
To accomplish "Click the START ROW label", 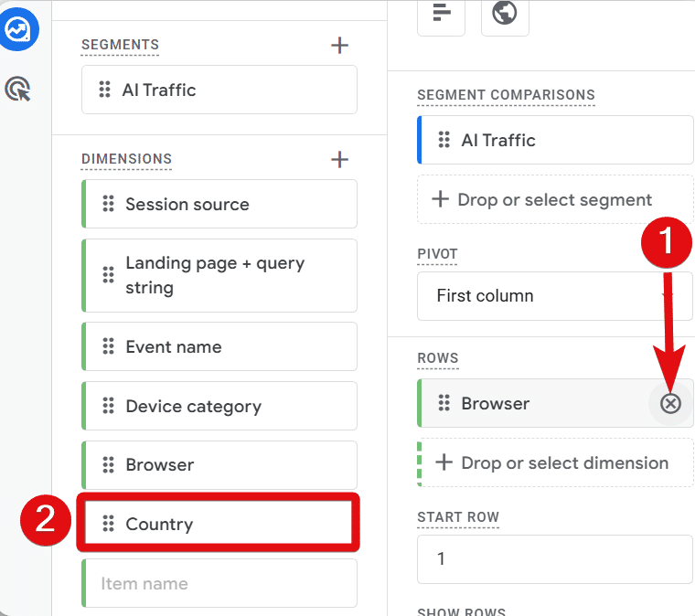I will [458, 516].
